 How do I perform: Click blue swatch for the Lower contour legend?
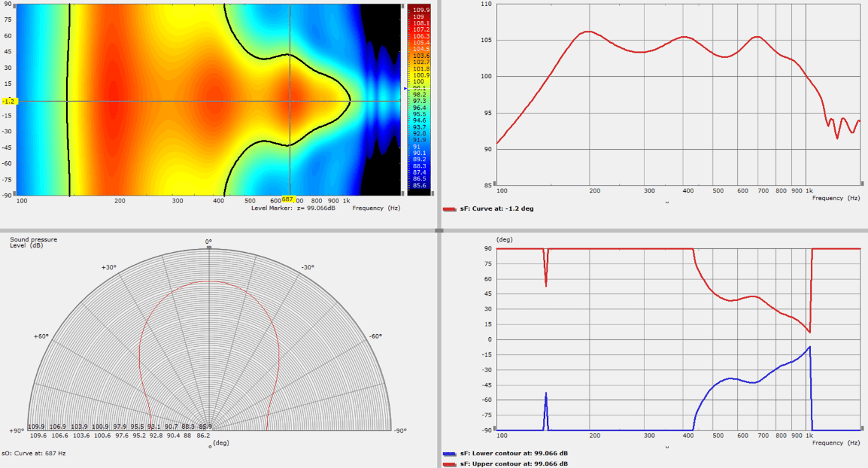(450, 454)
